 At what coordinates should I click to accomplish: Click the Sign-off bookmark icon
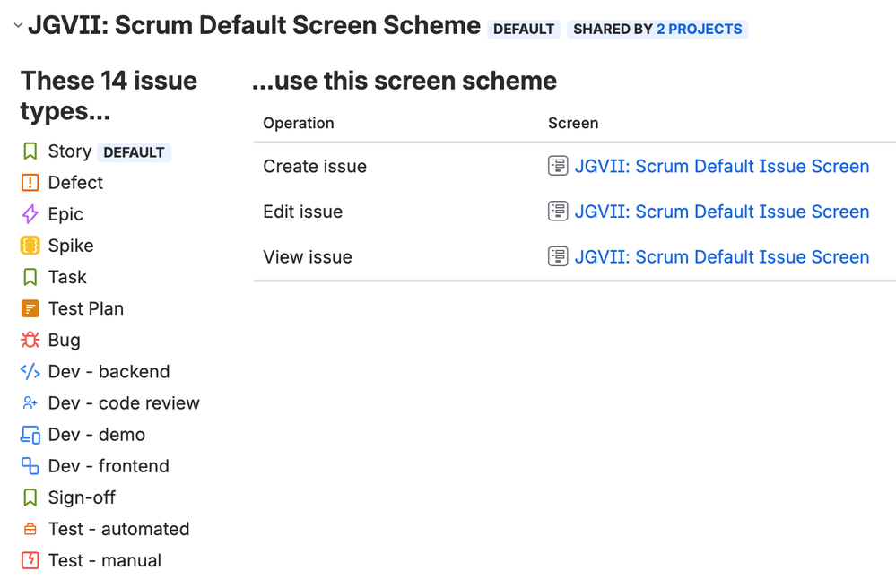click(x=30, y=497)
